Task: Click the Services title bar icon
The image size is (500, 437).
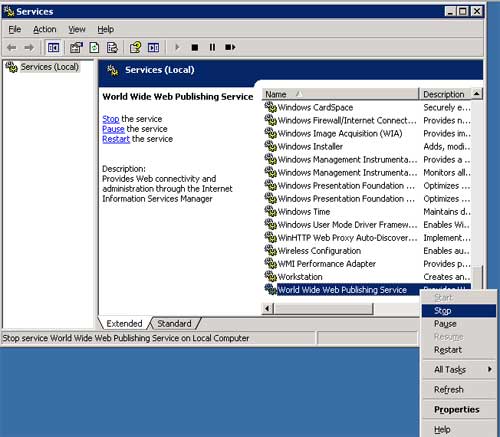Action: pyautogui.click(x=9, y=11)
